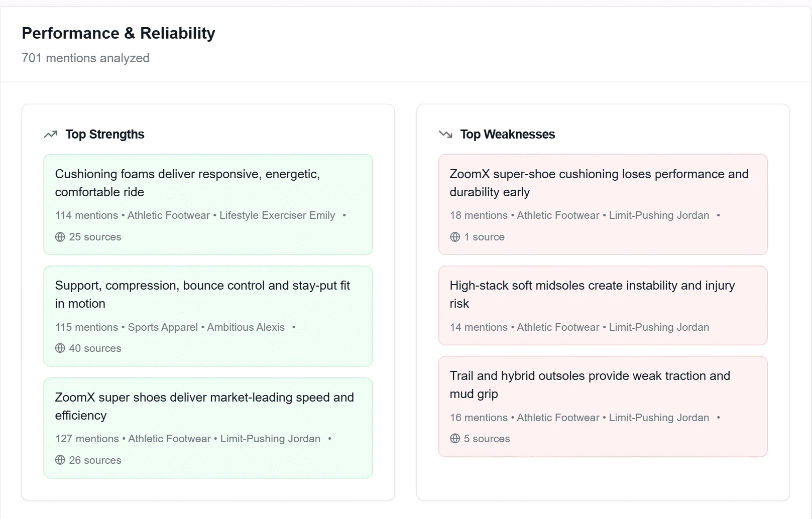The height and width of the screenshot is (519, 812).
Task: Click the 'Sports Apparel' category label
Action: point(163,327)
